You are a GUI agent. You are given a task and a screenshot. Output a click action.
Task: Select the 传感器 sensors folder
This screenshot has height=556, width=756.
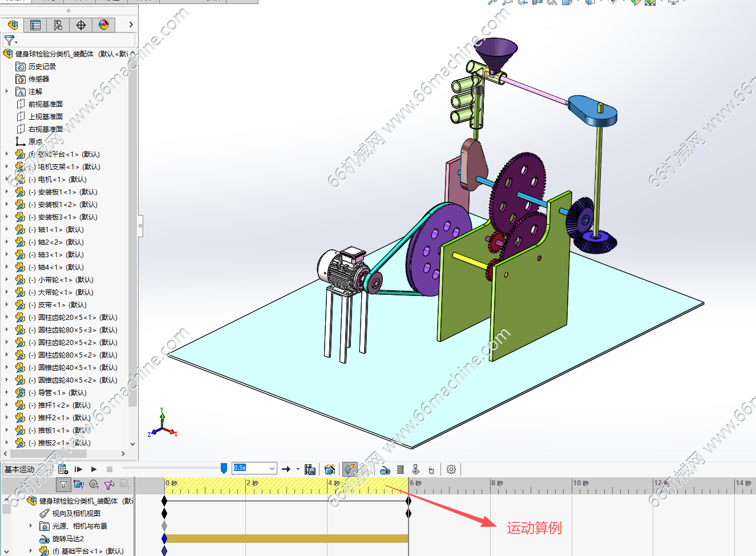[x=33, y=79]
